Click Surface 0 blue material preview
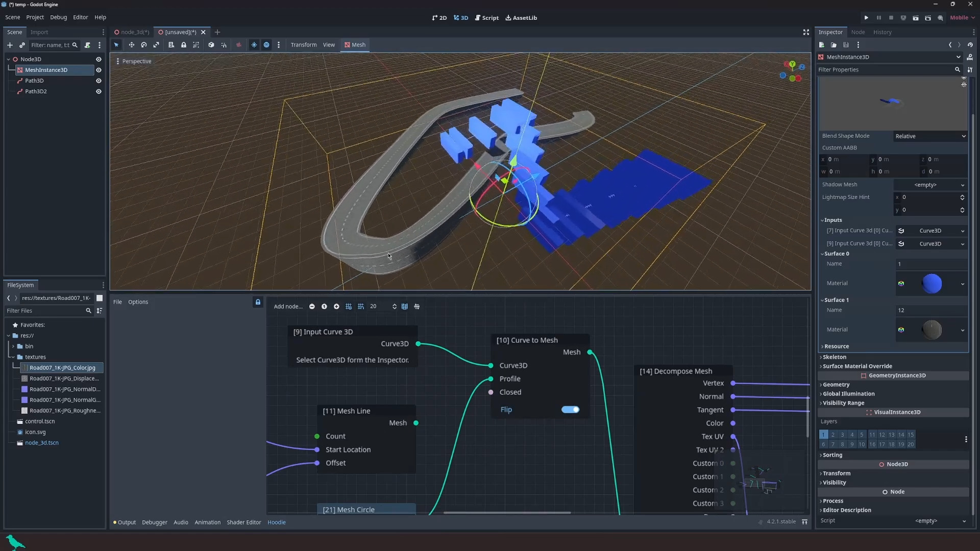Screen dimensions: 980x551 (932, 284)
